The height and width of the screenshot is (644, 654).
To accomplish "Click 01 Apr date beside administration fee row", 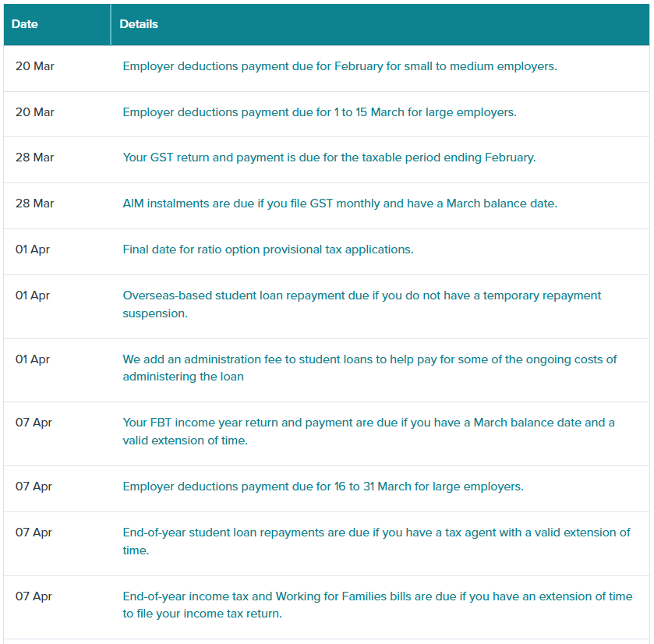I will [x=33, y=359].
